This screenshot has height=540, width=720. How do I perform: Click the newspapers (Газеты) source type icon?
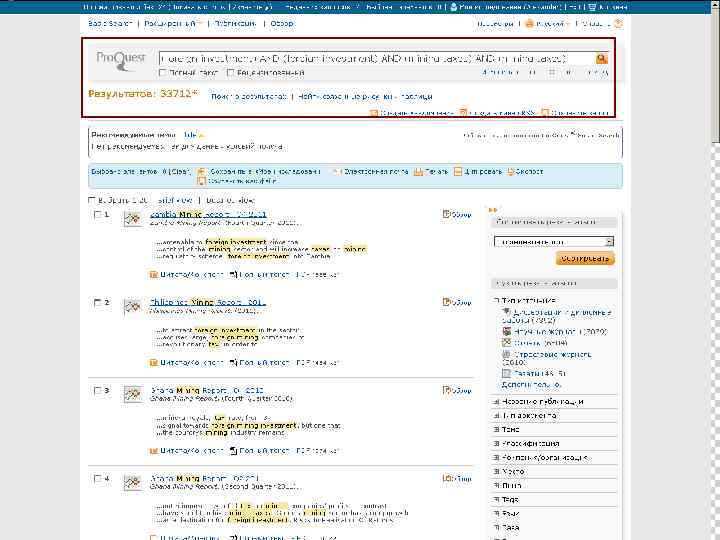point(506,374)
